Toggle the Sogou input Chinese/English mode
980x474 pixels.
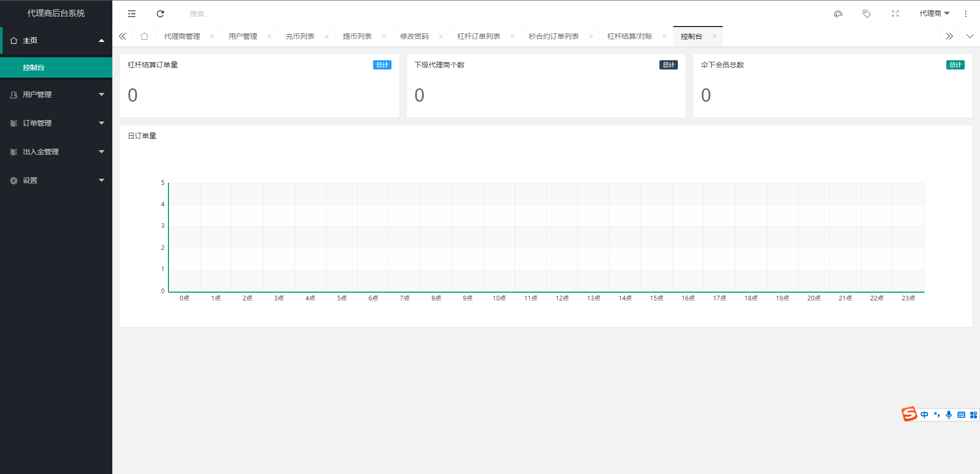pos(924,415)
